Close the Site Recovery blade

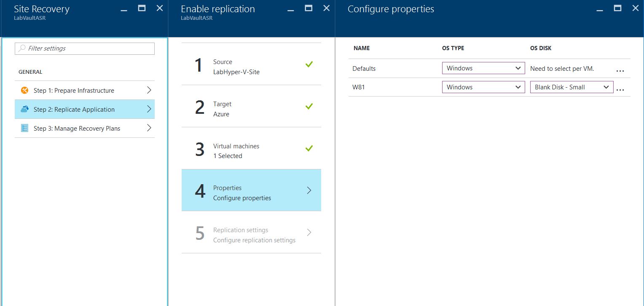click(x=159, y=8)
